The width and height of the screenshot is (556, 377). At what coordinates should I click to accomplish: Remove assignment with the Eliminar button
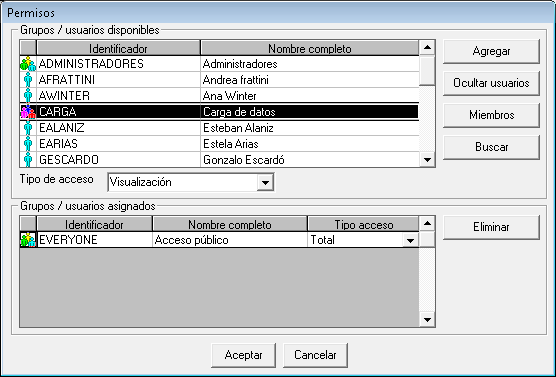point(491,227)
